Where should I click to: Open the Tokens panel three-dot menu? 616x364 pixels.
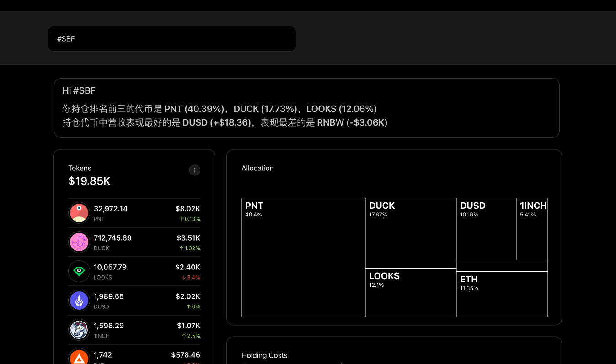click(195, 170)
